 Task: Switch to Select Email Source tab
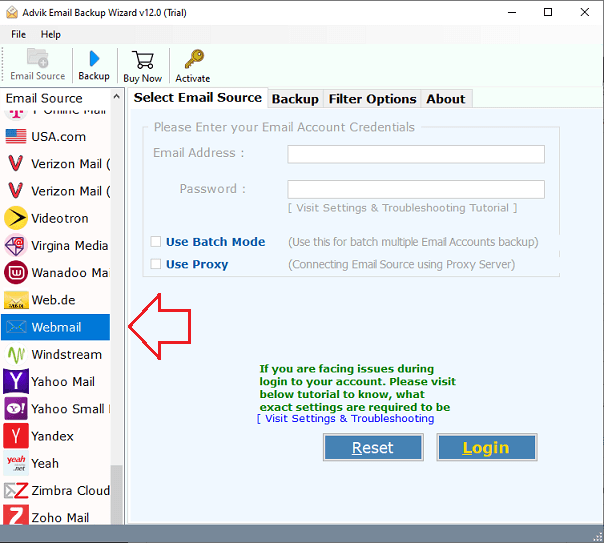pos(198,97)
